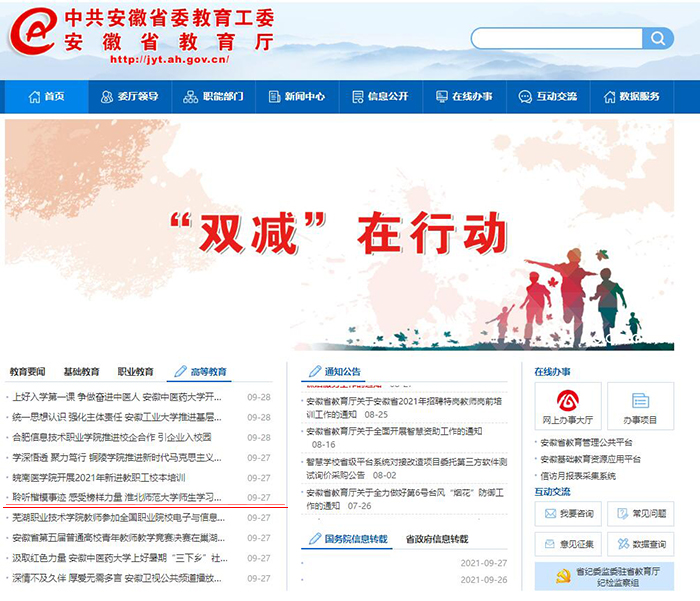Click the 首页 home navigation item
Image resolution: width=700 pixels, height=601 pixels.
(45, 97)
